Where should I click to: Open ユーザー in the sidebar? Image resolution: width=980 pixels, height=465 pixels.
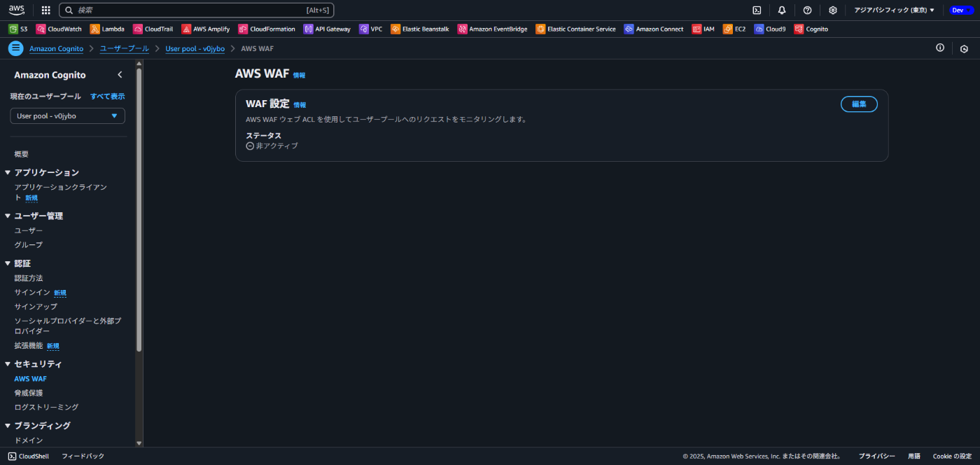pyautogui.click(x=29, y=230)
